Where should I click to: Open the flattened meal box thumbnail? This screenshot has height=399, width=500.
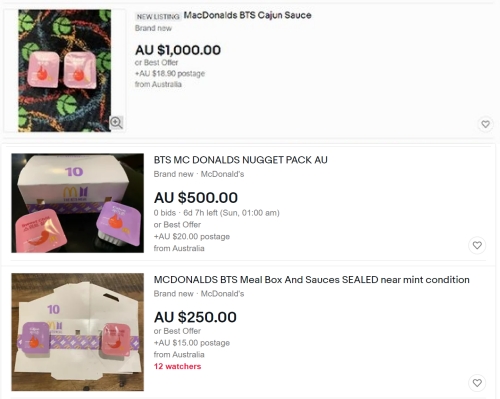tap(78, 332)
